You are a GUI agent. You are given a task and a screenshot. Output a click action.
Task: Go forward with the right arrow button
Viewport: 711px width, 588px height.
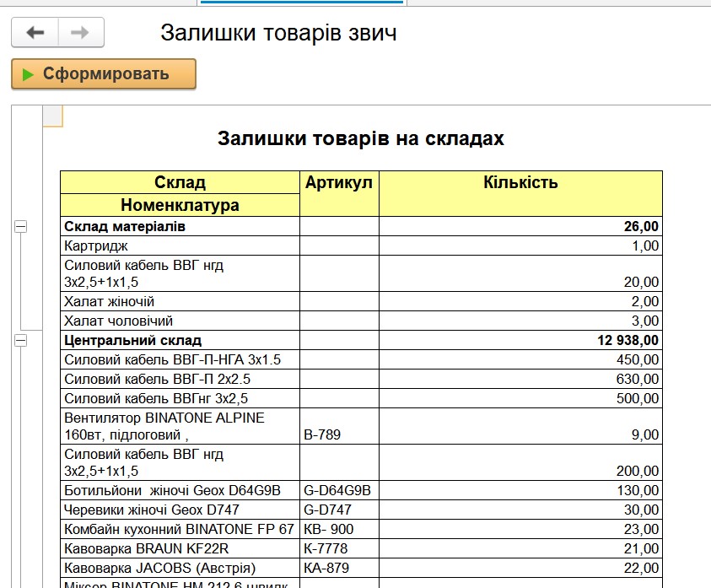click(81, 32)
